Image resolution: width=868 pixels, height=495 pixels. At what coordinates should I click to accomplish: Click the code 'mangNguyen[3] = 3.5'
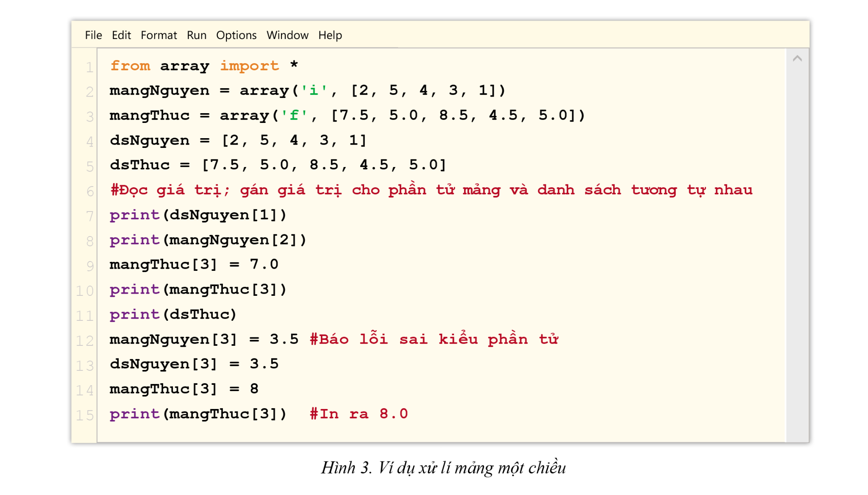pos(204,339)
